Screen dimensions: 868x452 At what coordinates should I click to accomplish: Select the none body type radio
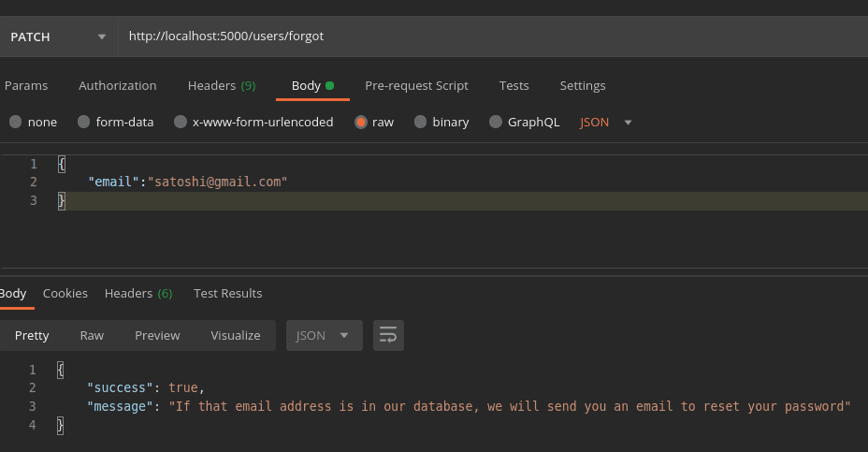coord(15,122)
